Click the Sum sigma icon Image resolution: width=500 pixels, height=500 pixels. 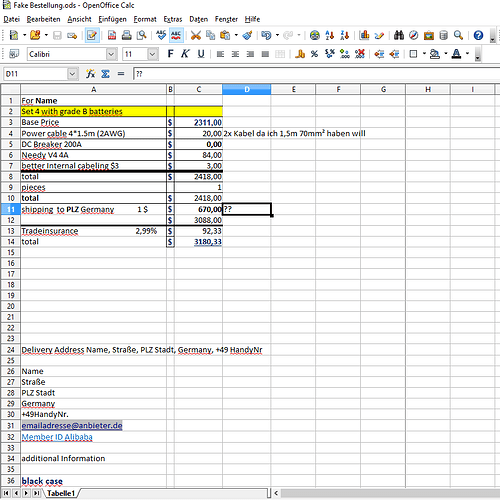(x=106, y=74)
